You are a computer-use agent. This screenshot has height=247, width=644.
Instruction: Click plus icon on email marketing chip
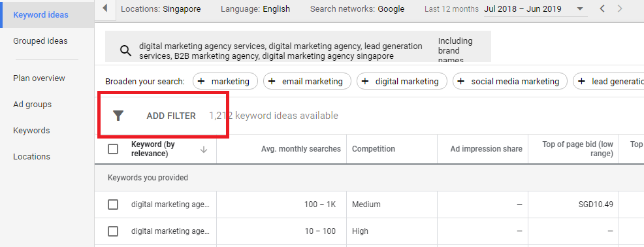pos(272,82)
